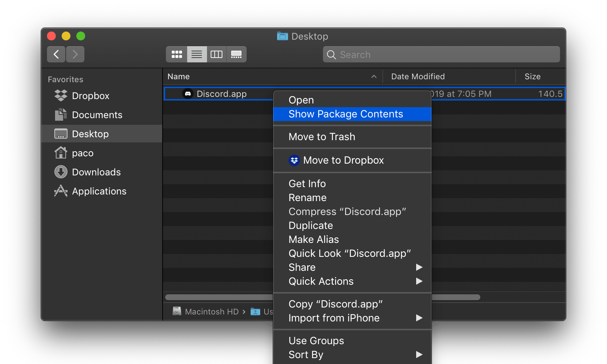Click the 140.5 size value
607x364 pixels.
550,94
